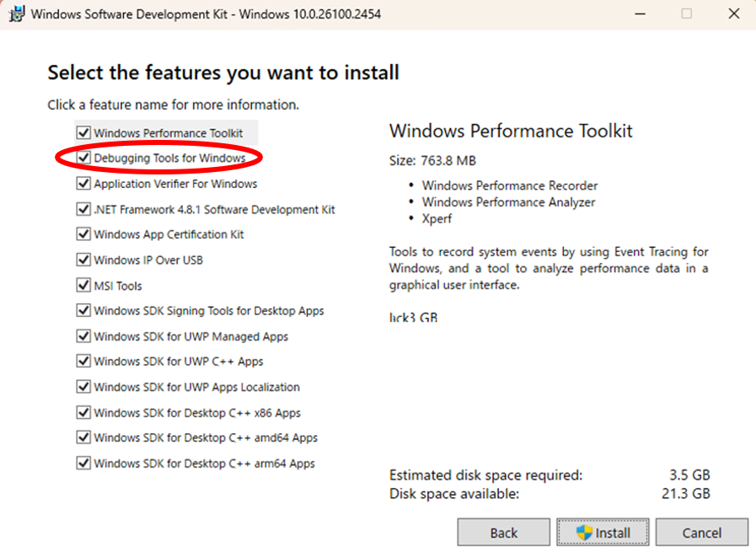Uncheck Windows Performance Toolkit checkbox

(x=83, y=133)
